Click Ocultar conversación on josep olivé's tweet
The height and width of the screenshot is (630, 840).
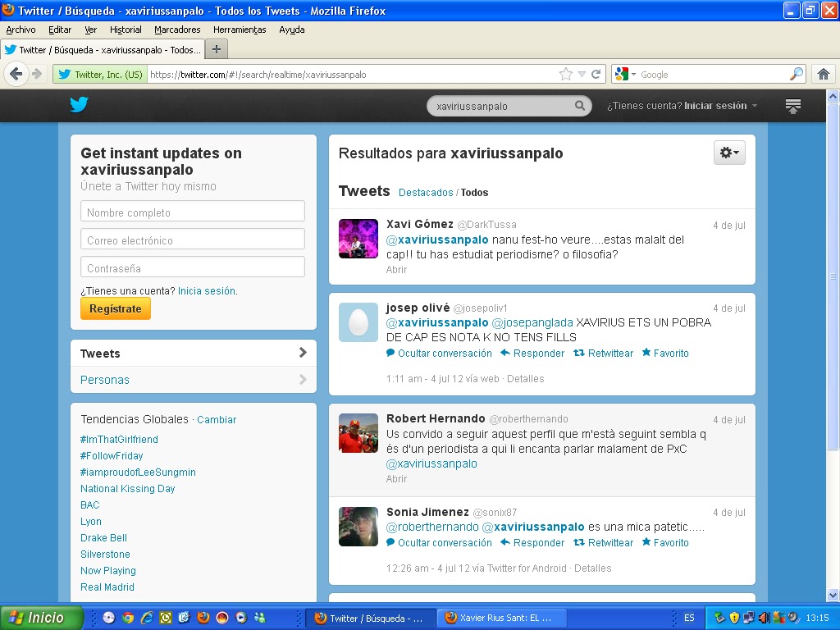tap(440, 353)
